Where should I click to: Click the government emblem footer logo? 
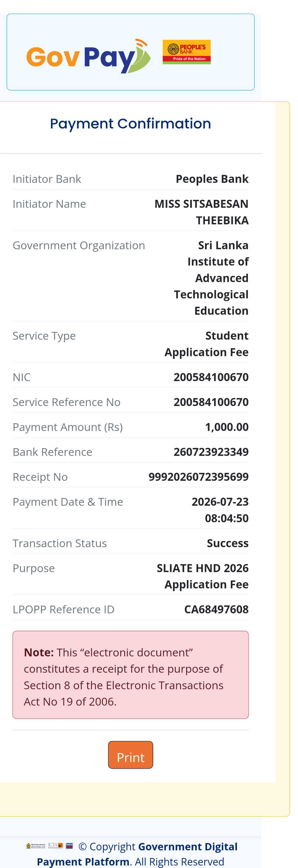tap(36, 846)
